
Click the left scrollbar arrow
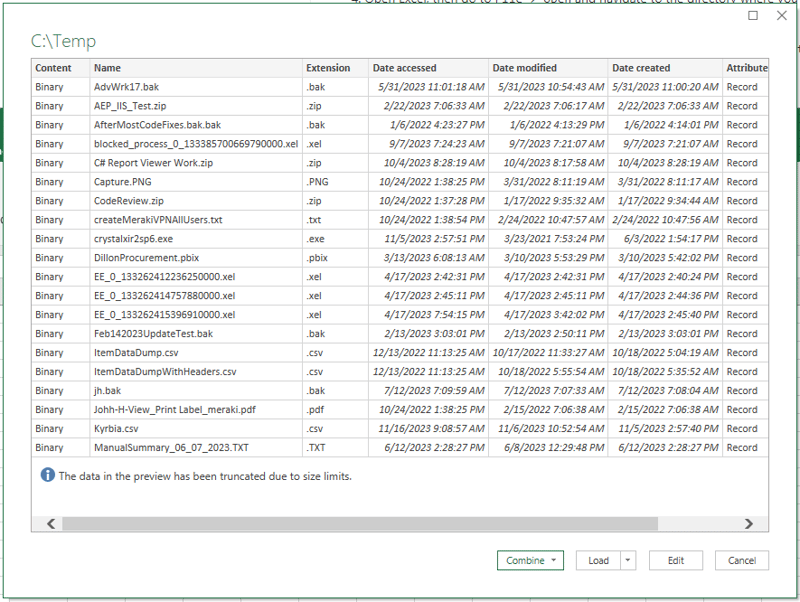coord(49,523)
